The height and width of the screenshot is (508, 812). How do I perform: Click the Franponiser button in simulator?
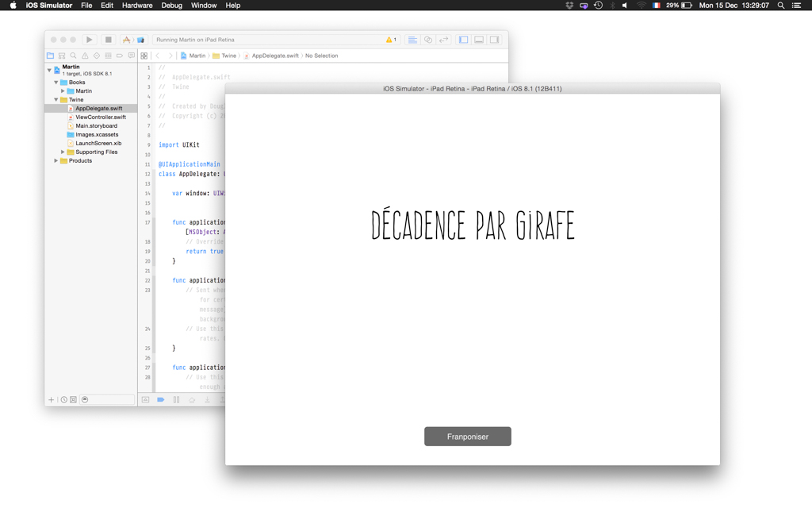(x=468, y=437)
